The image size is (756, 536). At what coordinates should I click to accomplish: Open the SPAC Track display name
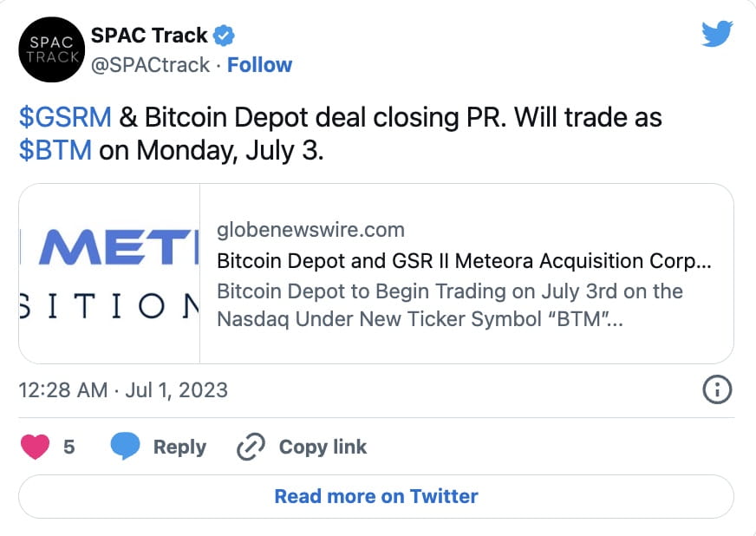coord(149,36)
